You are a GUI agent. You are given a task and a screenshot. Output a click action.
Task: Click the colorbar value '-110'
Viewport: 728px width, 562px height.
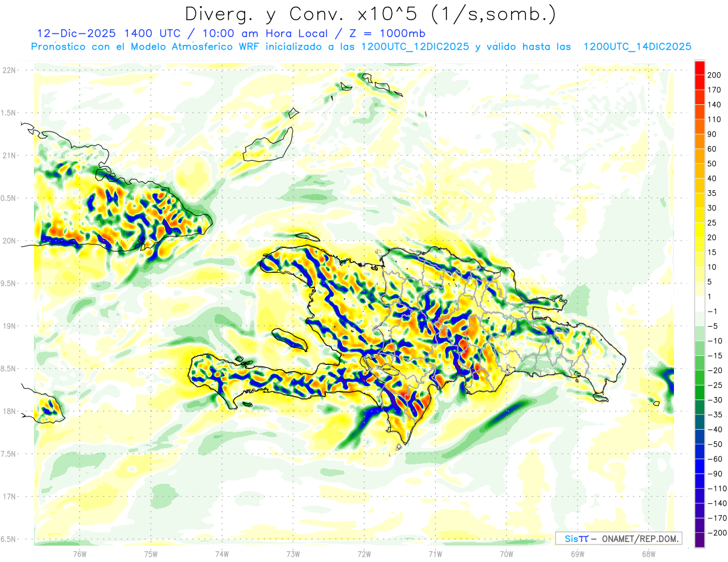pyautogui.click(x=716, y=489)
